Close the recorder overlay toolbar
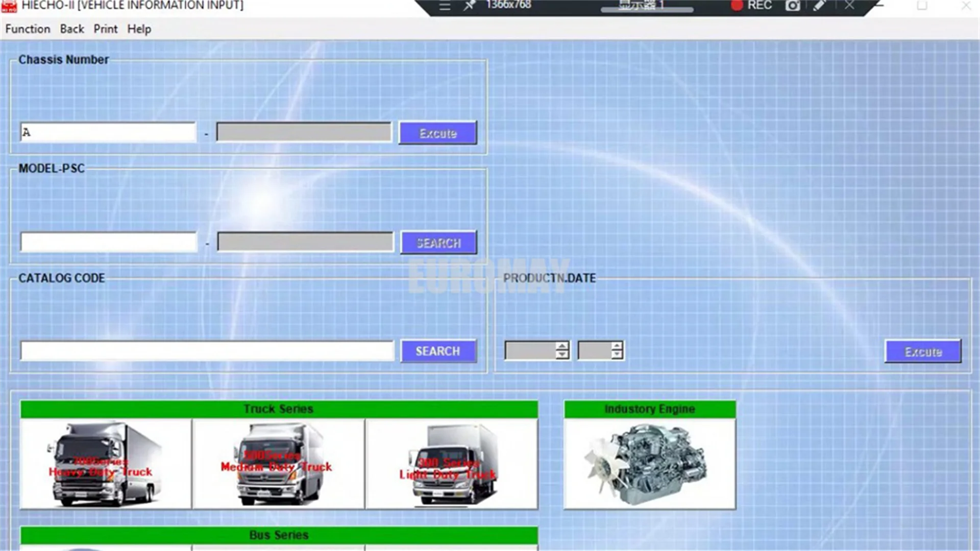Viewport: 980px width, 551px height. click(849, 6)
